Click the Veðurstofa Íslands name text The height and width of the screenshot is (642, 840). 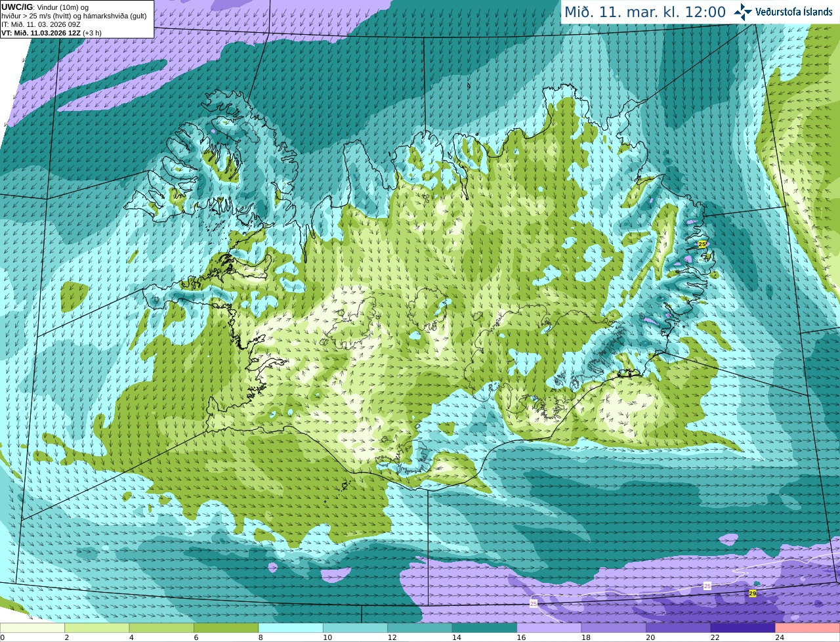click(793, 12)
